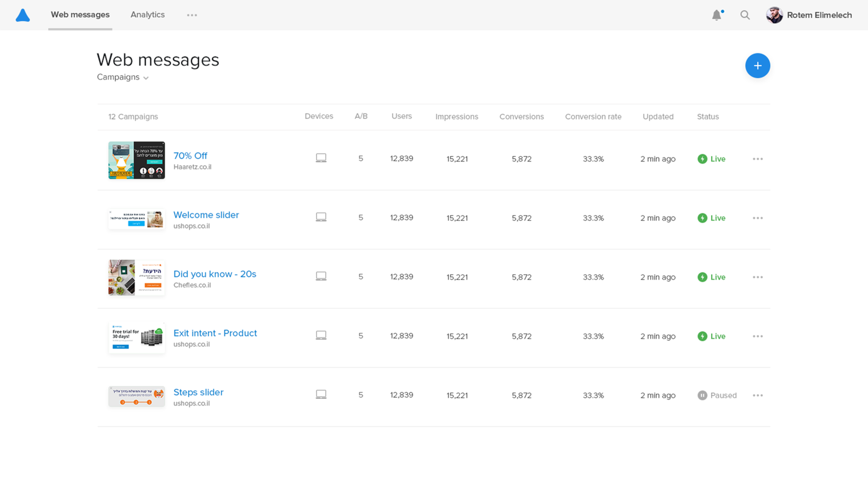Toggle the Live status of 70% Off

[712, 159]
